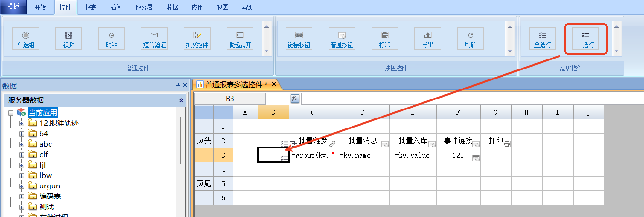Click the fx formula button
Image resolution: width=644 pixels, height=217 pixels.
[295, 99]
